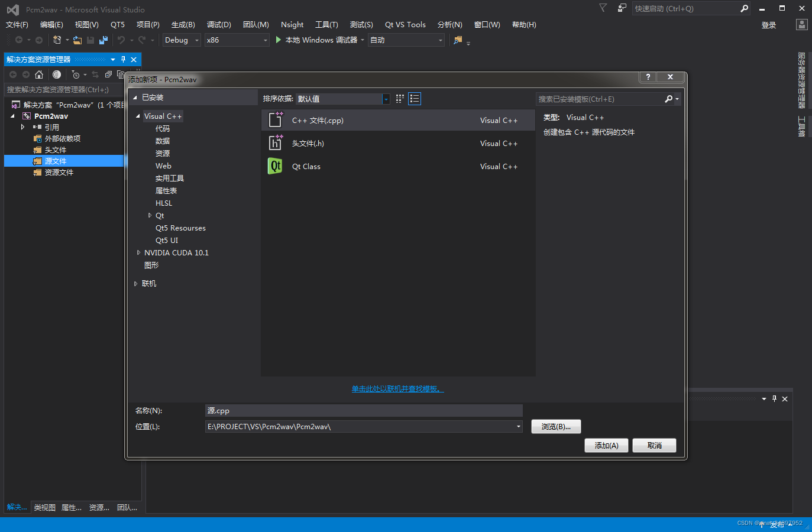
Task: Collapse the Visual C++ node in the dialog tree
Action: click(138, 116)
